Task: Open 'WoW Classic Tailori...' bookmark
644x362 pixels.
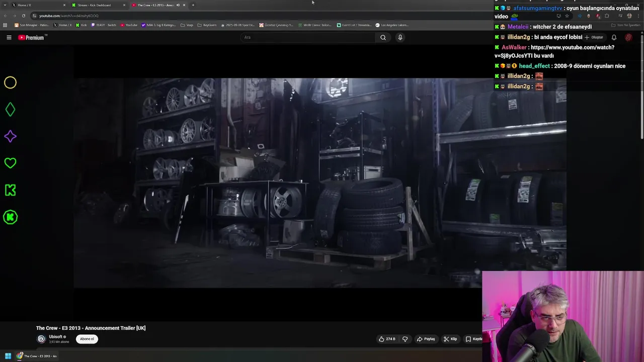Action: tap(314, 25)
